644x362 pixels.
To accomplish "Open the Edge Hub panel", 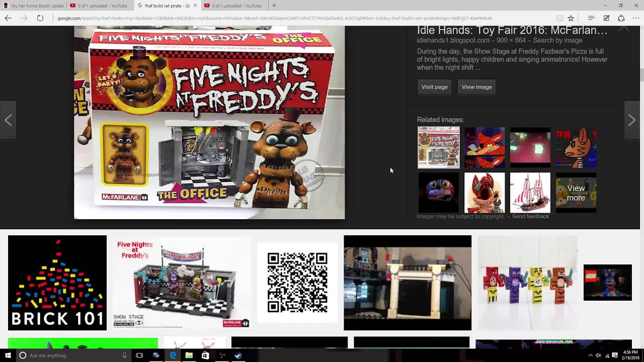I will click(592, 18).
